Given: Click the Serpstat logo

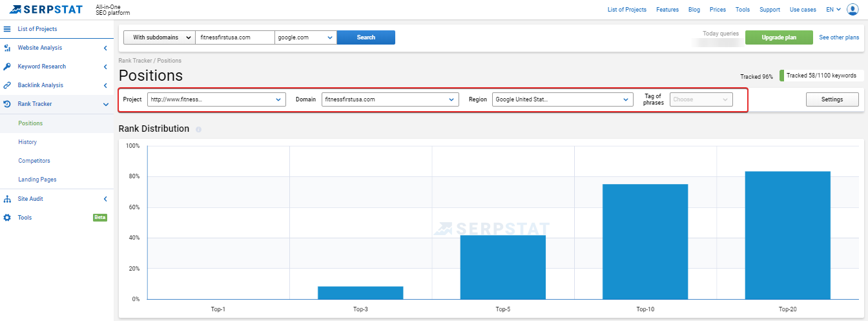Looking at the screenshot, I should coord(46,9).
